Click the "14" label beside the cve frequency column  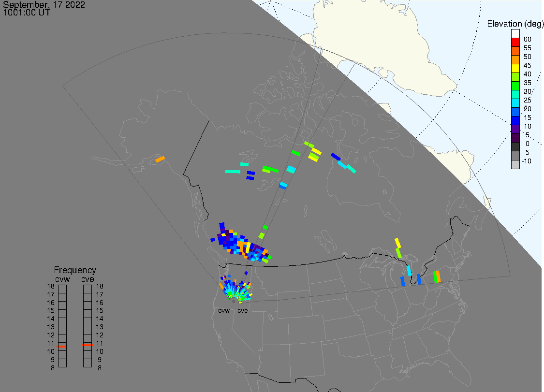click(x=100, y=319)
